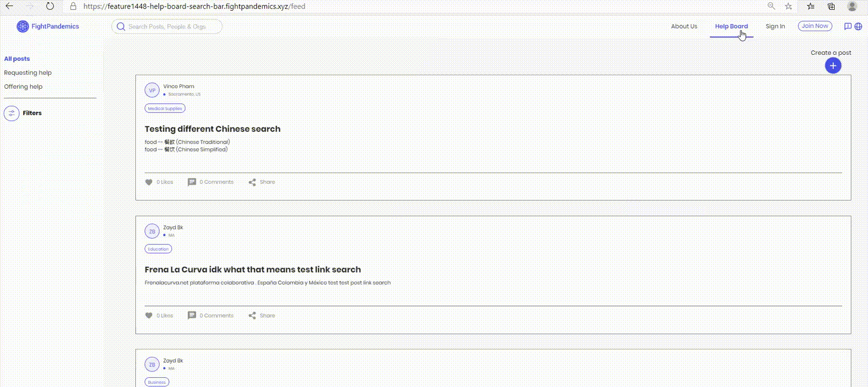Open the Testing different Chinese search title
Viewport: 868px width, 387px height.
point(212,129)
